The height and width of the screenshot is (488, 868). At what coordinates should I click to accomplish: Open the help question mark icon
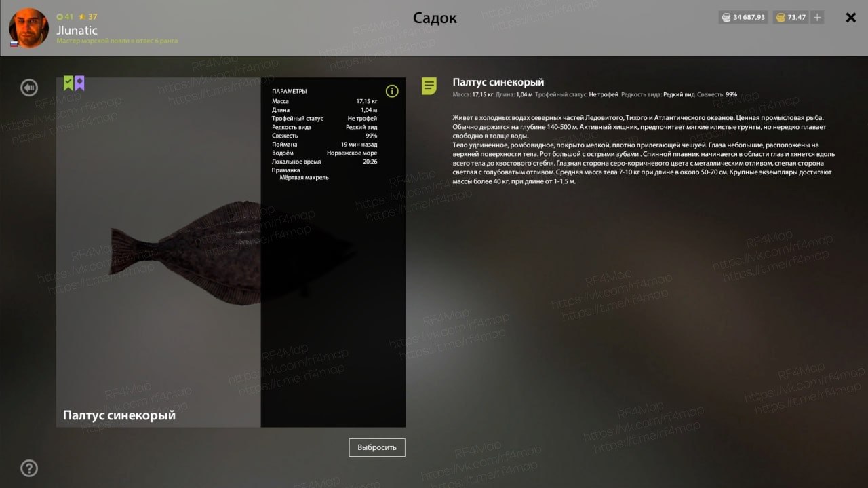[x=29, y=468]
